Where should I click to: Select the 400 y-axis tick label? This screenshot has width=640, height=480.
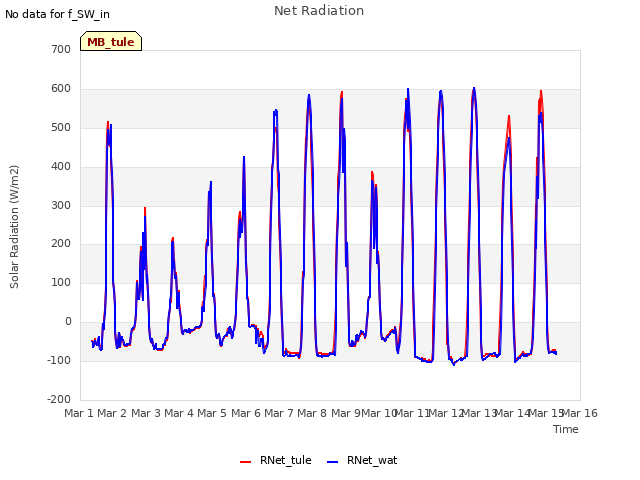click(61, 167)
